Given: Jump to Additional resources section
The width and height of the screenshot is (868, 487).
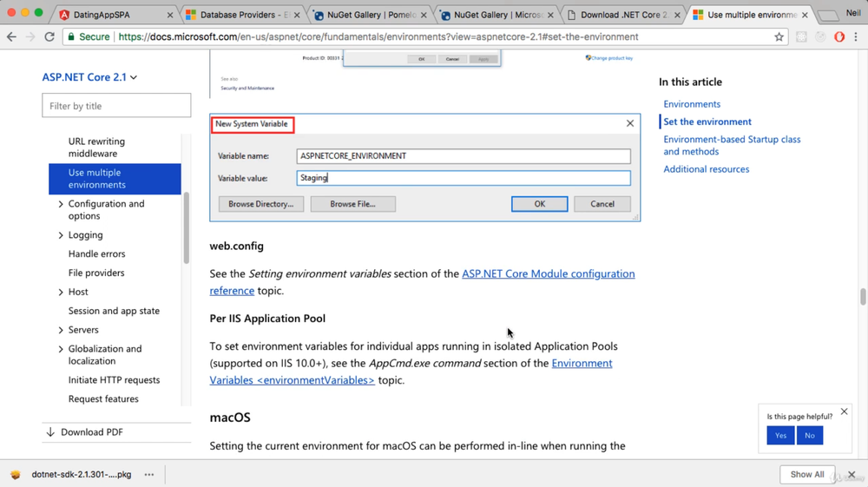Looking at the screenshot, I should click(x=706, y=169).
